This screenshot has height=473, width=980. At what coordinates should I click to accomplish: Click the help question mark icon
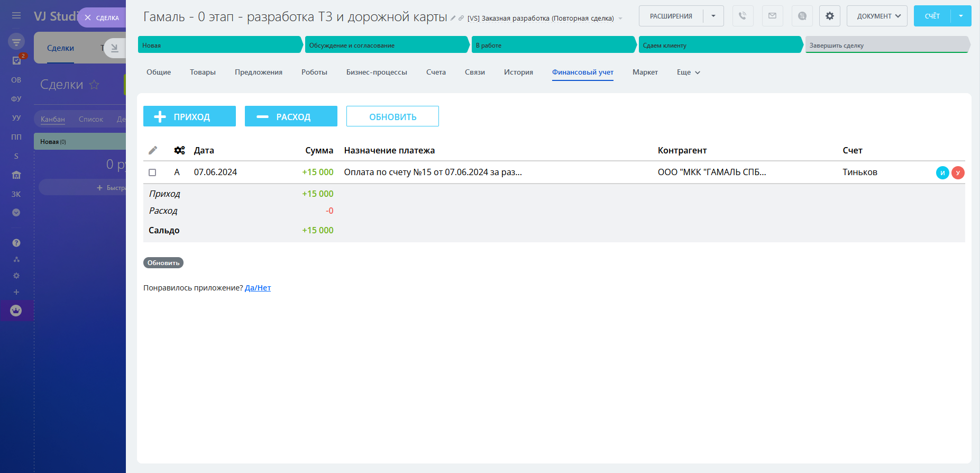pos(16,243)
